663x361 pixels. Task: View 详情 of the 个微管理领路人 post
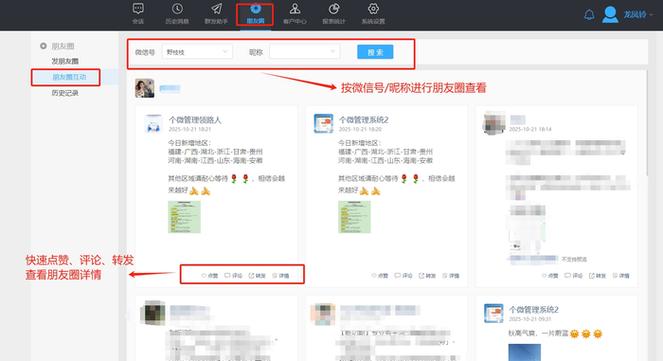point(281,276)
